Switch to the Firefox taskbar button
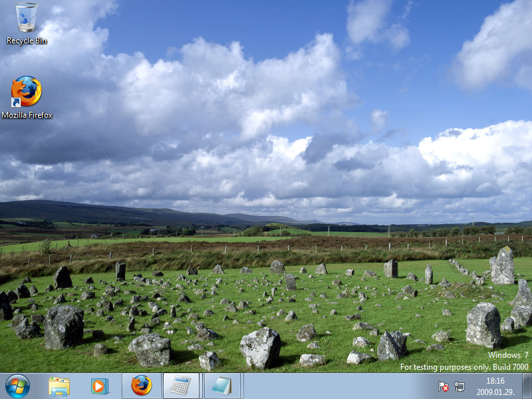 (x=142, y=386)
